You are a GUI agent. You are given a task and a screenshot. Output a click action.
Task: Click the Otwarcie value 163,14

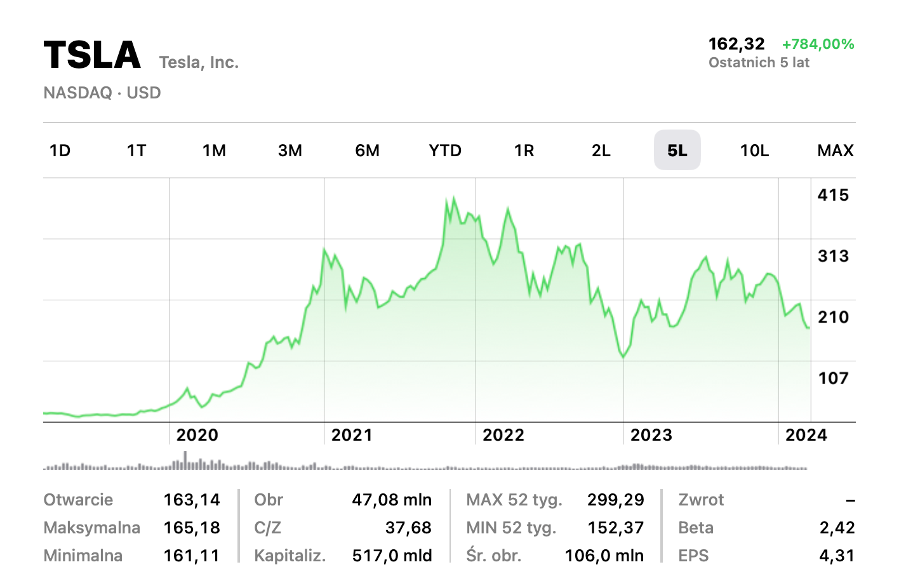(192, 500)
